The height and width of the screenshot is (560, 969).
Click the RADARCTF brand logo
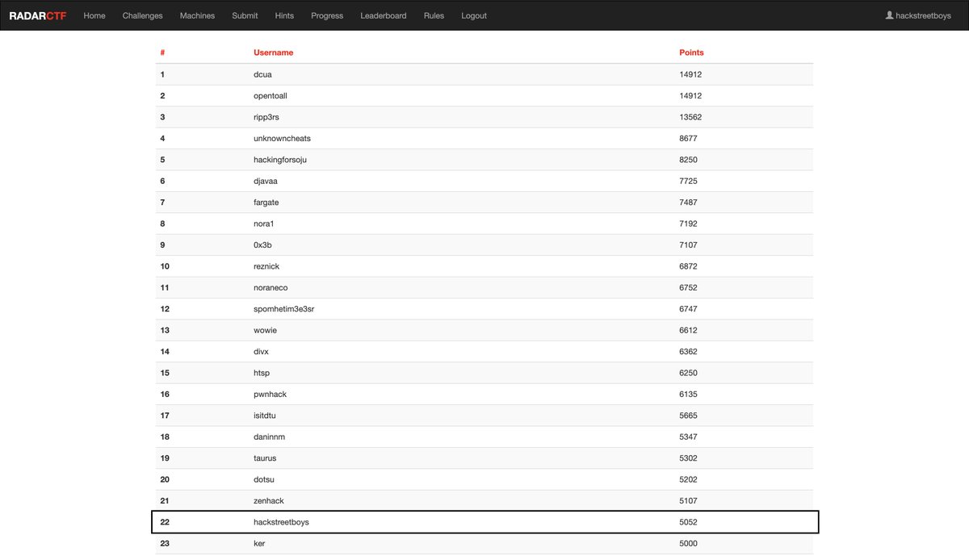(x=37, y=15)
